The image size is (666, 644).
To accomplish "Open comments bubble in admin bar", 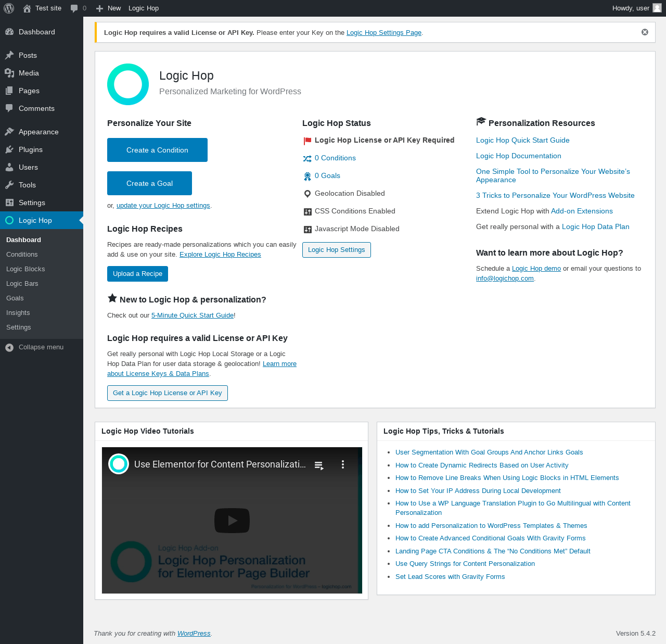I will 74,8.
